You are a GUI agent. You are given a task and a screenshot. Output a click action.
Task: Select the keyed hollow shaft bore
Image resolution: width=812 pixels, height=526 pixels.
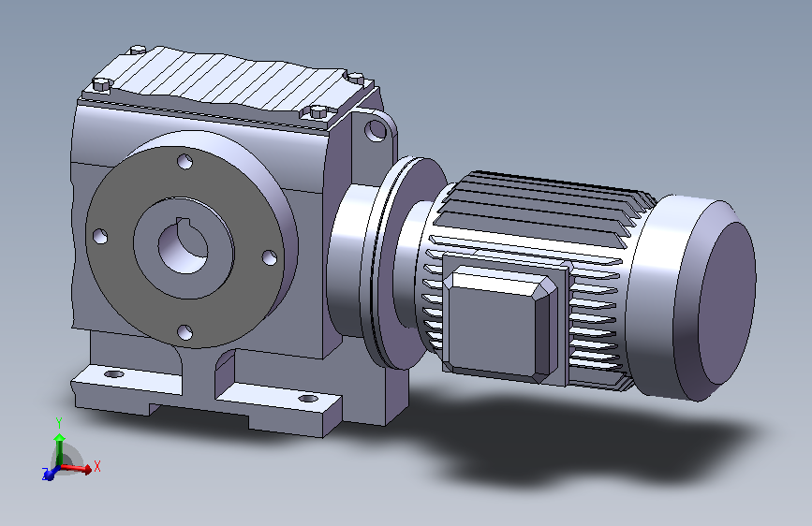point(183,247)
